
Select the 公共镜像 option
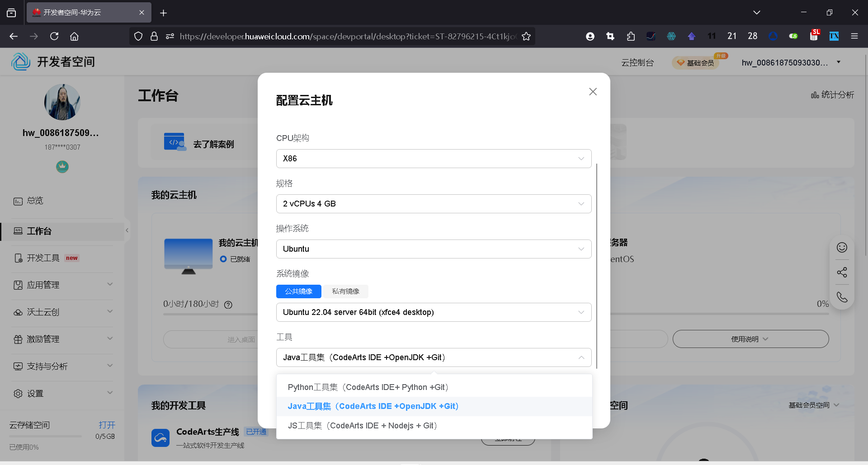pyautogui.click(x=298, y=291)
